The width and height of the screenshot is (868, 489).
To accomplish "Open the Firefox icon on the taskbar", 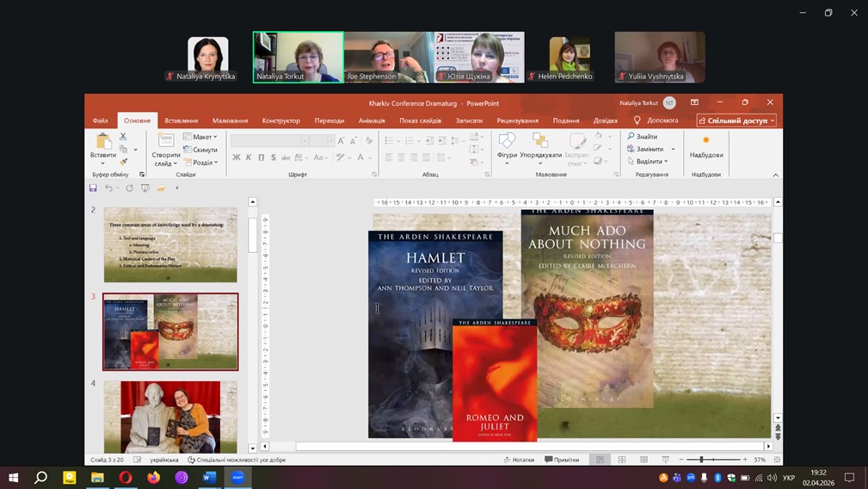I will click(153, 477).
